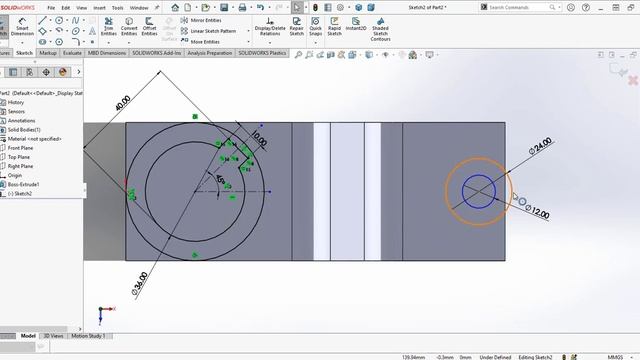Choose the Spline sketch tool

[76, 20]
